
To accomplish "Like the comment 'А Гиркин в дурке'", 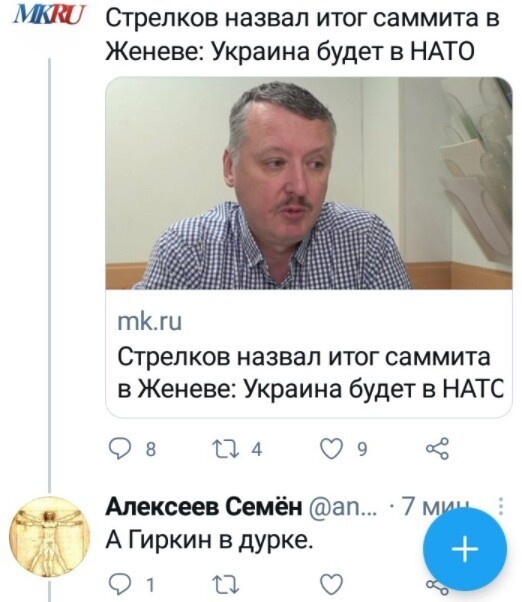I will 332,585.
